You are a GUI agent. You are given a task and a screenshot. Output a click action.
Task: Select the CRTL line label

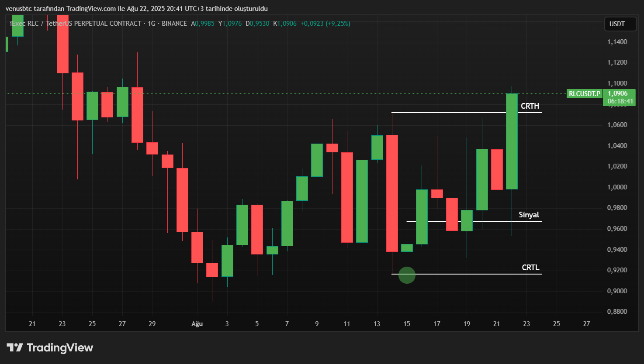coord(530,268)
